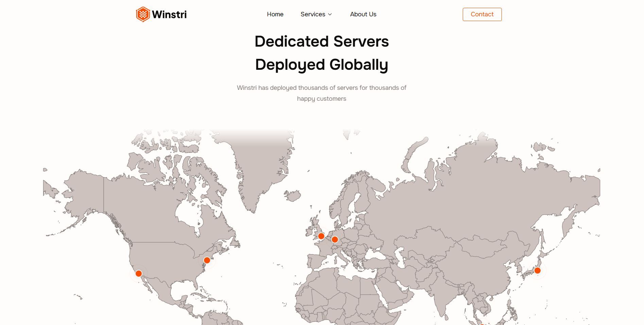644x325 pixels.
Task: Click the orange marker over the UK
Action: point(321,235)
